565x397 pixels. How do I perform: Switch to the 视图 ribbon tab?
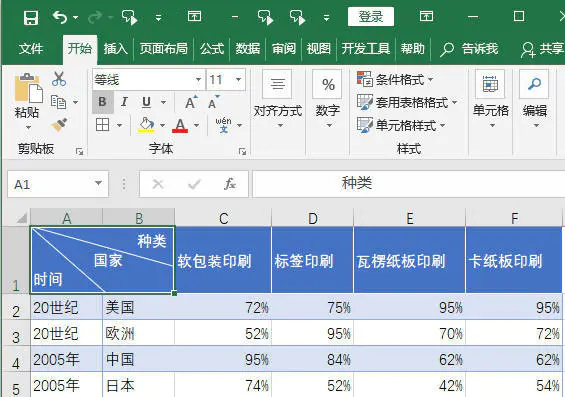[319, 48]
